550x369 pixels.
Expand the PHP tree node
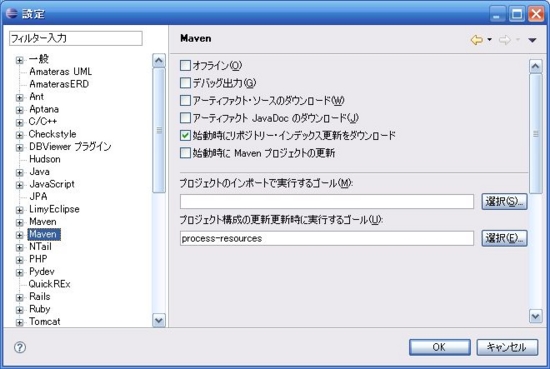(x=20, y=260)
